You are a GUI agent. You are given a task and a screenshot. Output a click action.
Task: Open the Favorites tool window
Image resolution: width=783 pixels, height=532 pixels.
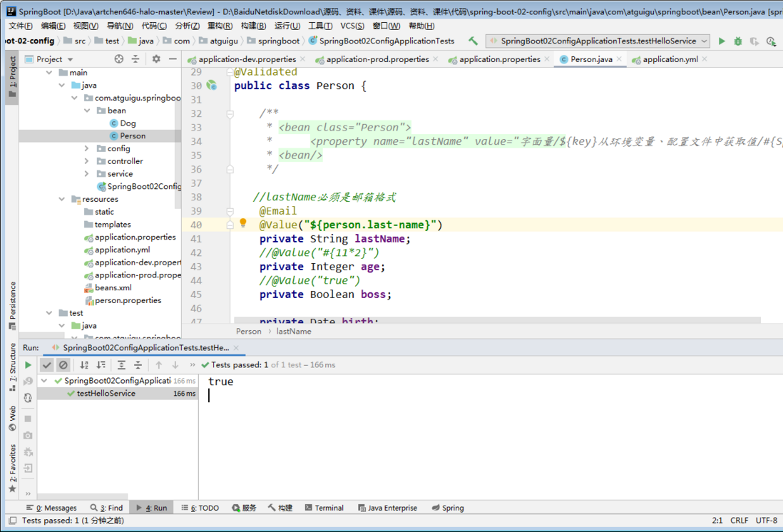click(13, 469)
